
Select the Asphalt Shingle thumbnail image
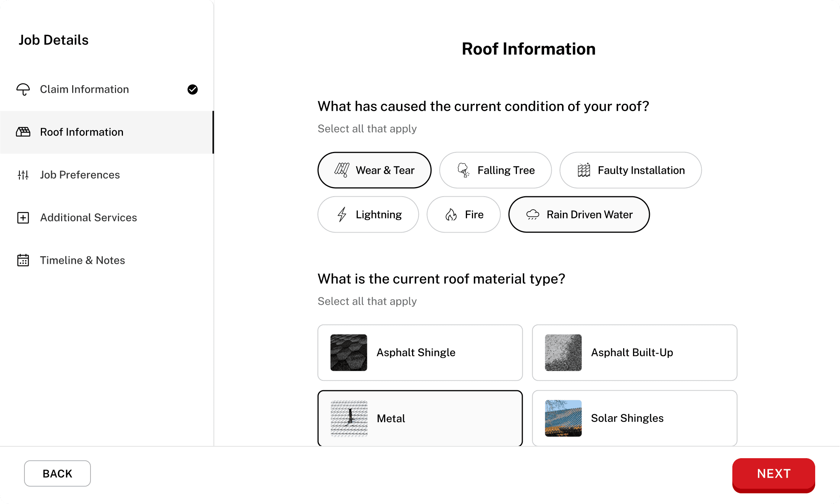(x=349, y=352)
